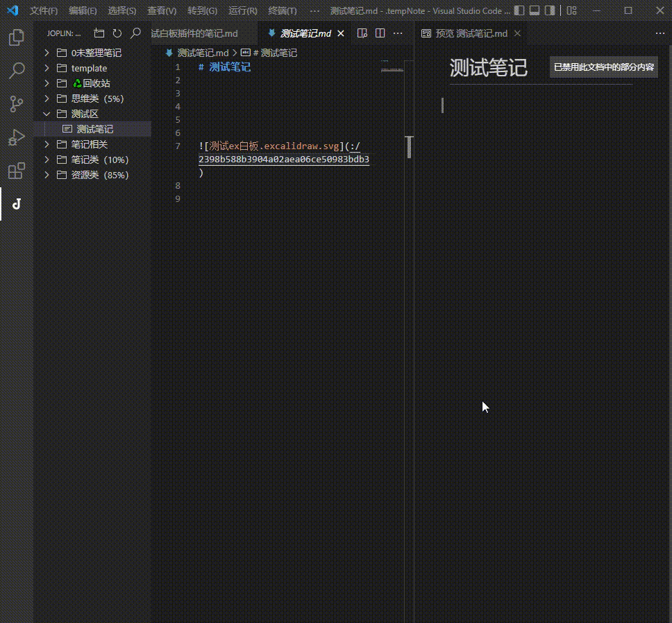
Task: Open preview pane more actions ellipsis
Action: pyautogui.click(x=660, y=33)
